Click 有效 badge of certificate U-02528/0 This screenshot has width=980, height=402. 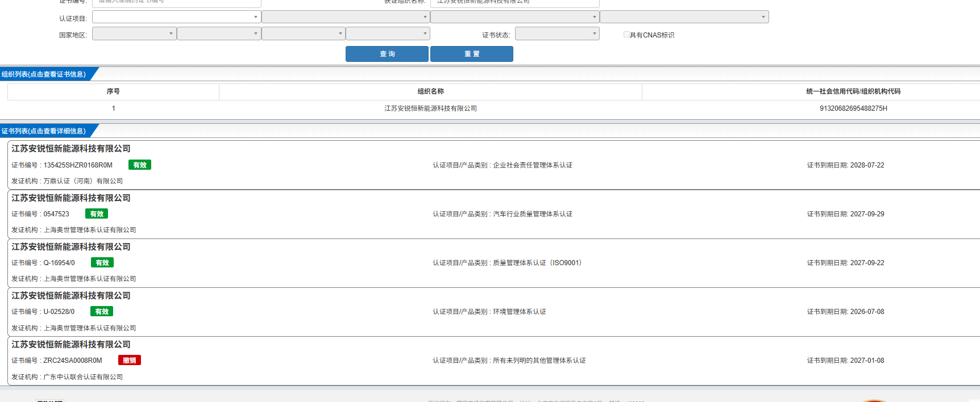(102, 312)
